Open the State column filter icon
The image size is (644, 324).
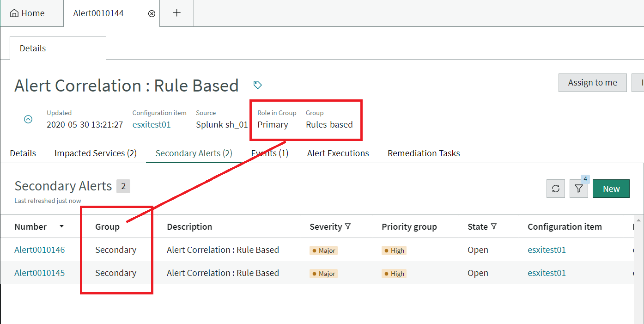coord(494,226)
